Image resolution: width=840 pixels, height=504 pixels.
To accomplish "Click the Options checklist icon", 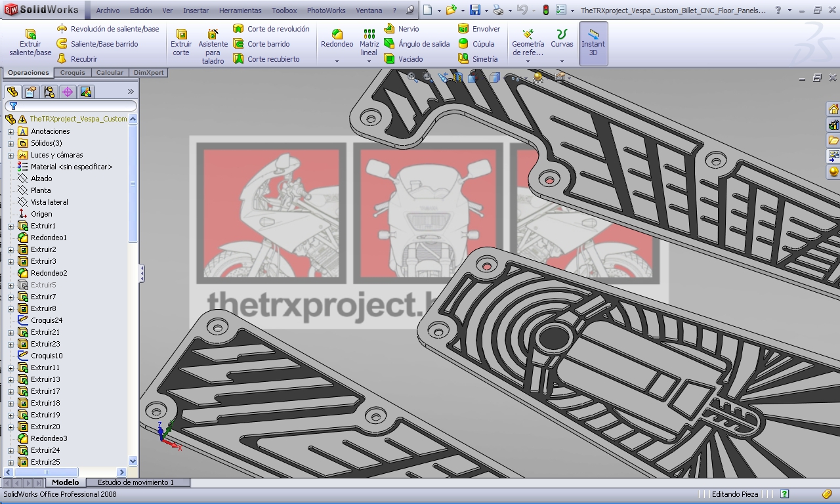I will coord(561,10).
